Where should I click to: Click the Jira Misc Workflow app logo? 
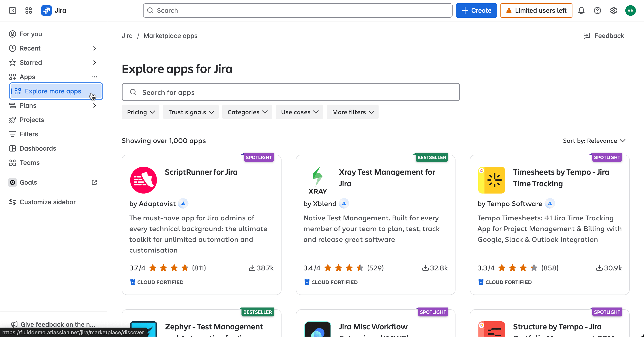(x=318, y=329)
